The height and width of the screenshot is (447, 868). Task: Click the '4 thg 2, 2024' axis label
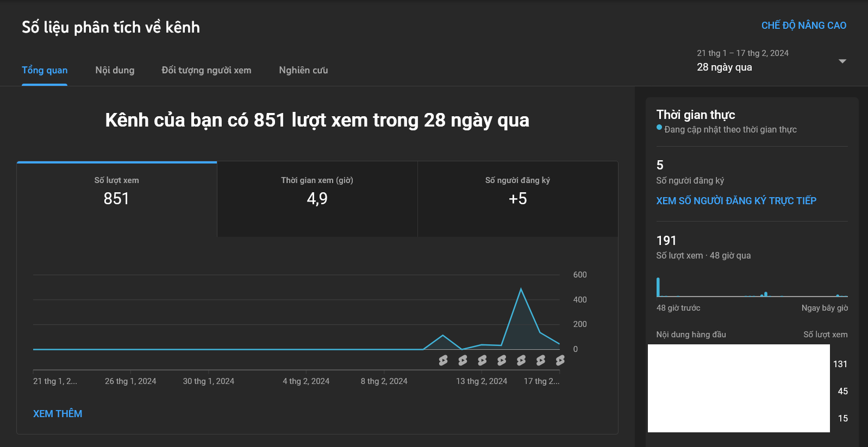tap(306, 381)
